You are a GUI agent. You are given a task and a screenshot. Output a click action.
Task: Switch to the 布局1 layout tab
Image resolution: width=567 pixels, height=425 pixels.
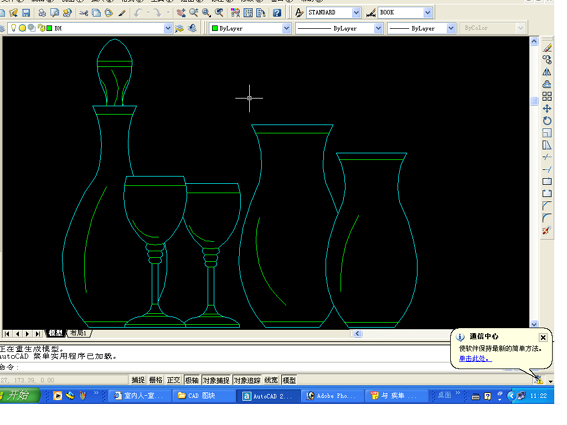tap(78, 333)
